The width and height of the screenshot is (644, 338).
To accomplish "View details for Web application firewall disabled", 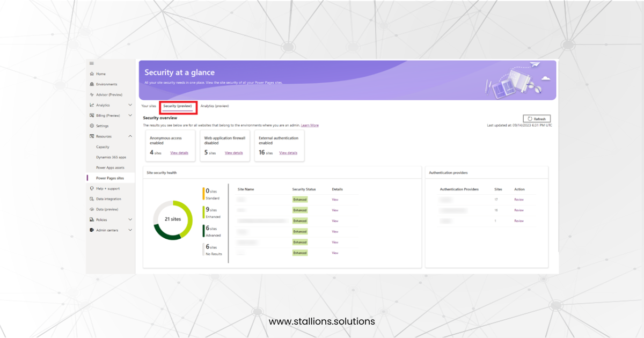I will click(234, 153).
